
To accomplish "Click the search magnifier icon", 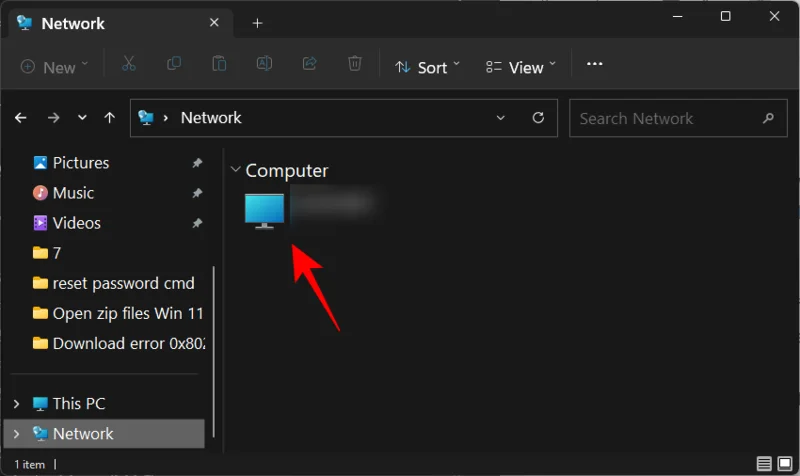I will [768, 118].
